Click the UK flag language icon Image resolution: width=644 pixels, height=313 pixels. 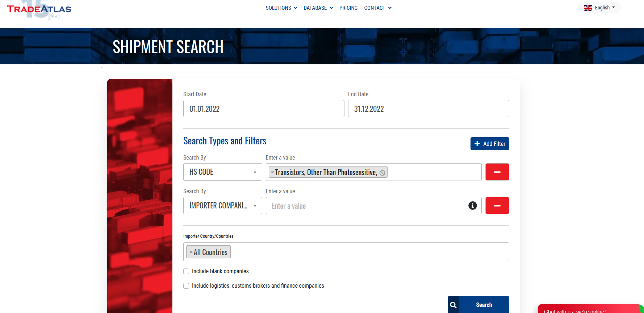coord(588,8)
